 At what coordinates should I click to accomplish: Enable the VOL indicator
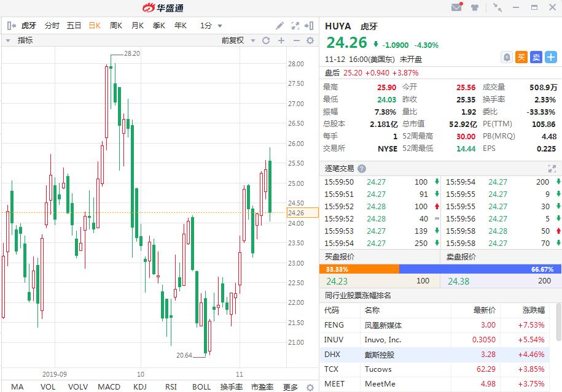(x=48, y=387)
